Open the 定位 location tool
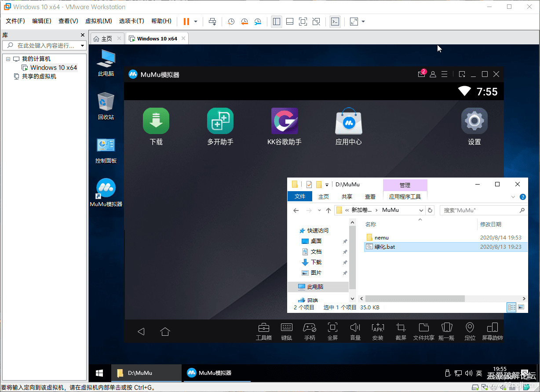 (x=470, y=331)
